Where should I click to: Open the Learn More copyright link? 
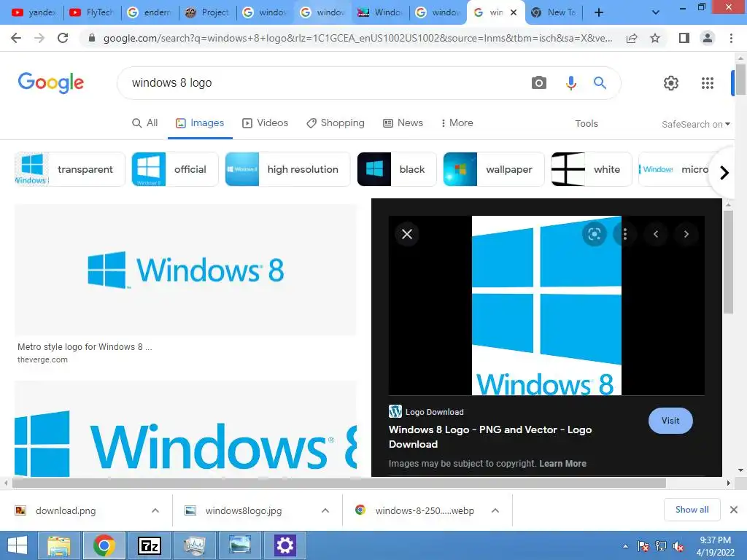[x=562, y=463]
